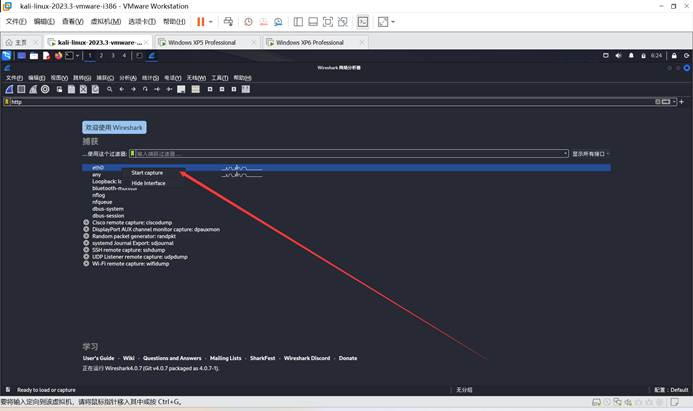Open the Questions and Answers link

click(x=172, y=358)
